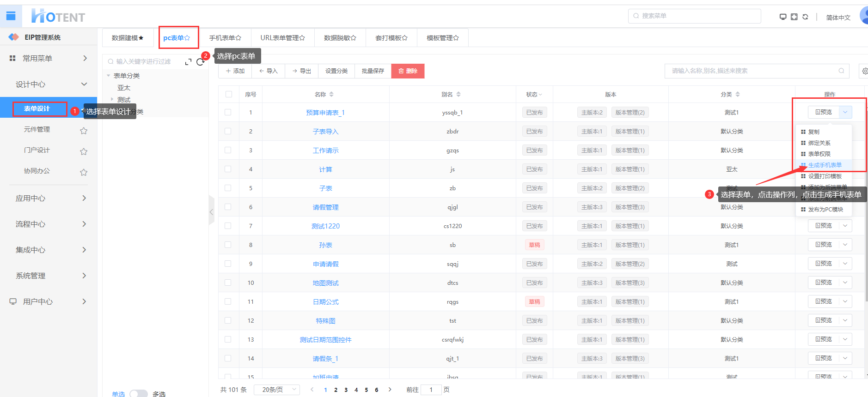The width and height of the screenshot is (868, 397).
Task: Toggle the 单选/多选 switch
Action: 138,394
